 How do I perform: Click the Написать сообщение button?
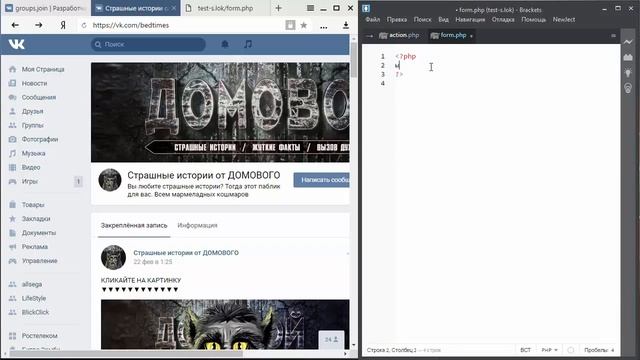coord(322,180)
